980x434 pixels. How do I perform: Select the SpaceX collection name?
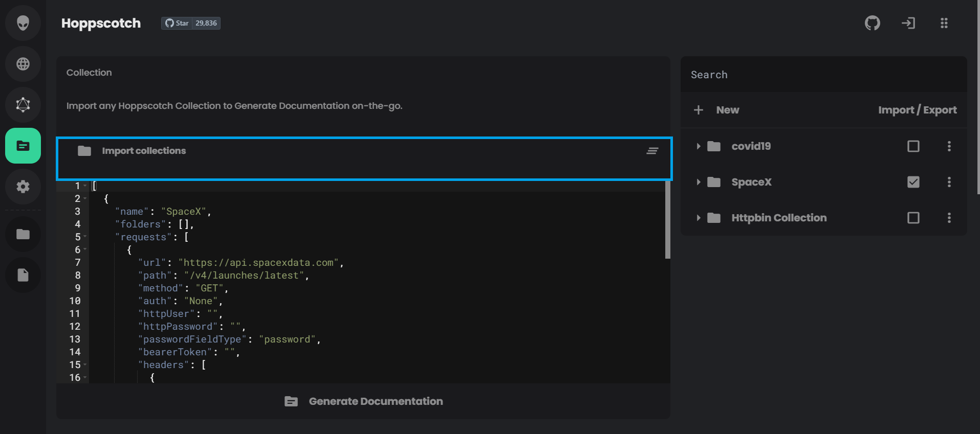751,182
